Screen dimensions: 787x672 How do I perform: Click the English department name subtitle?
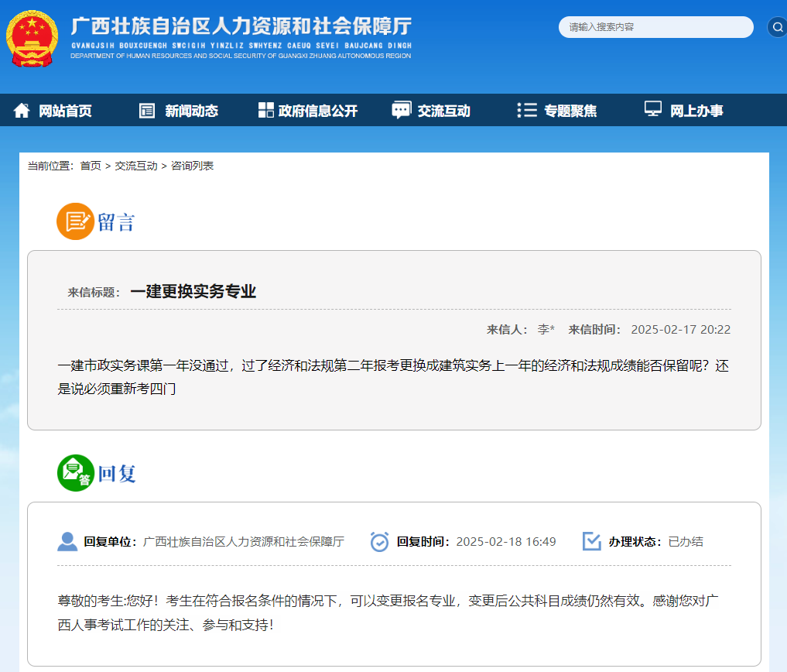tap(241, 56)
